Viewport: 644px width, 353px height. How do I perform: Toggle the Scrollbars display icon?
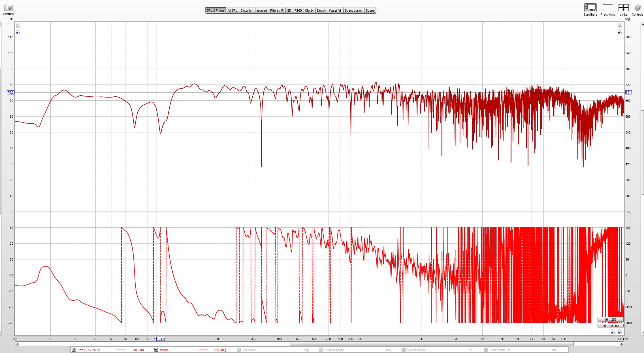[590, 8]
